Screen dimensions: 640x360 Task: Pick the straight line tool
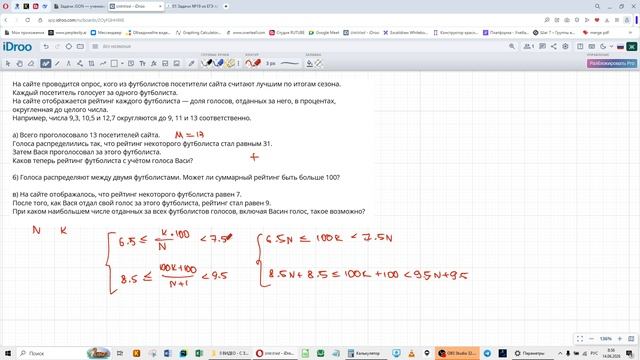point(57,63)
